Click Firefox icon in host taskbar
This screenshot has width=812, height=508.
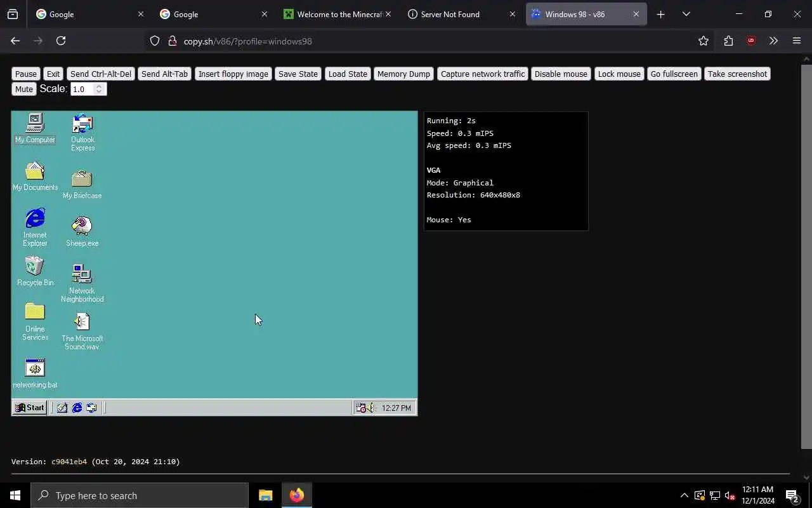(297, 495)
